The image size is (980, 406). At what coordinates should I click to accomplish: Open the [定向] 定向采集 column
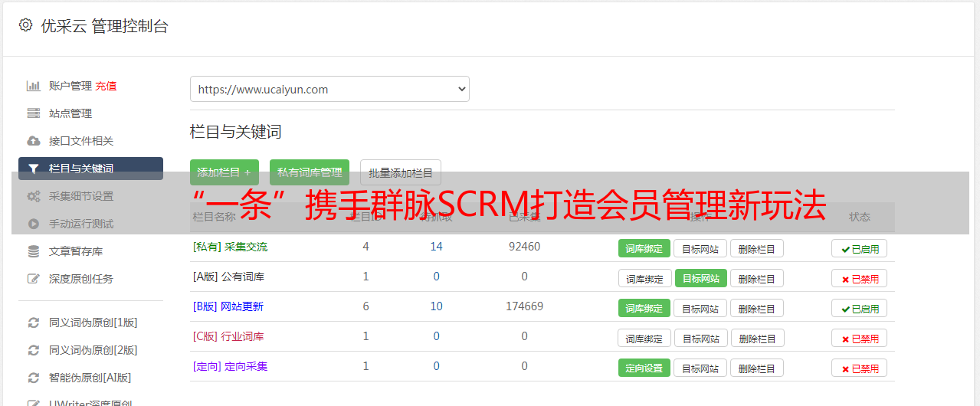click(x=230, y=366)
